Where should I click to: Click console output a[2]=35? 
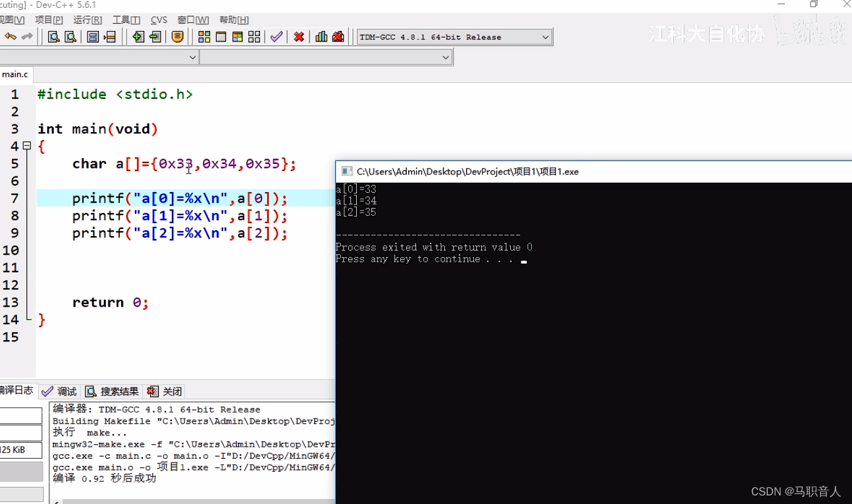click(x=356, y=213)
